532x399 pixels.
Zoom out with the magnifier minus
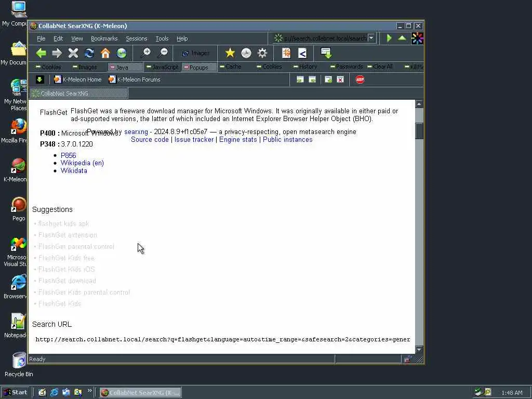pos(163,53)
